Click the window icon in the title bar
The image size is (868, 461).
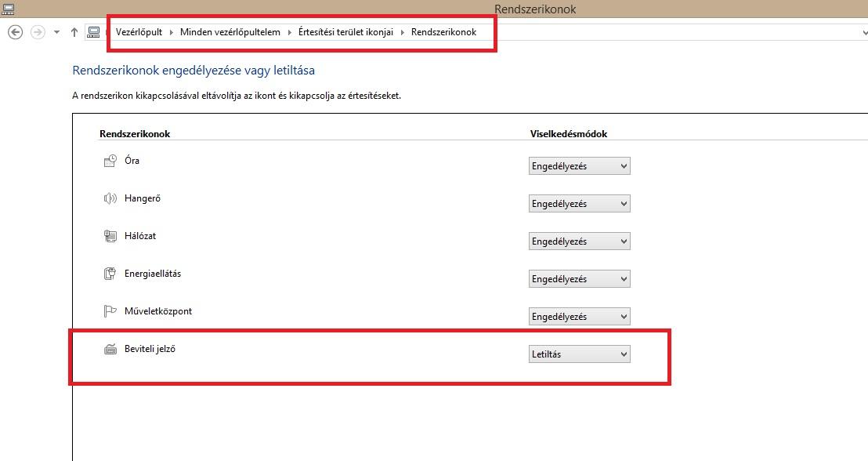click(x=9, y=9)
